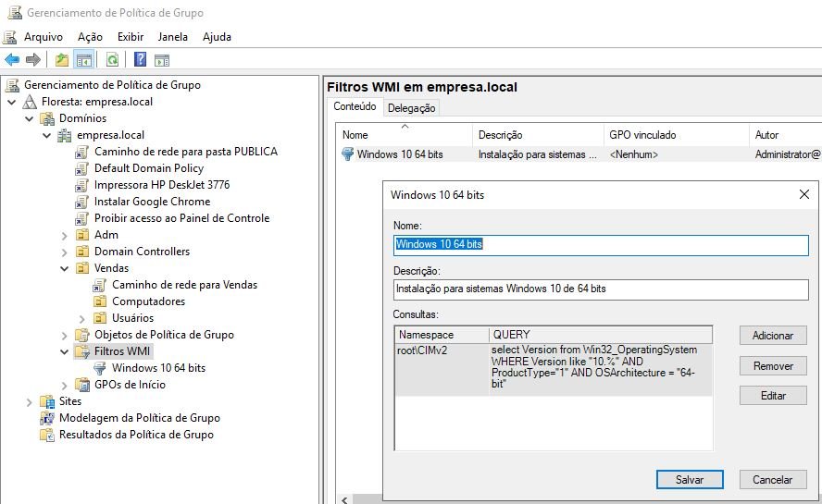Click the Autor column header
This screenshot has height=504, width=822.
click(785, 135)
